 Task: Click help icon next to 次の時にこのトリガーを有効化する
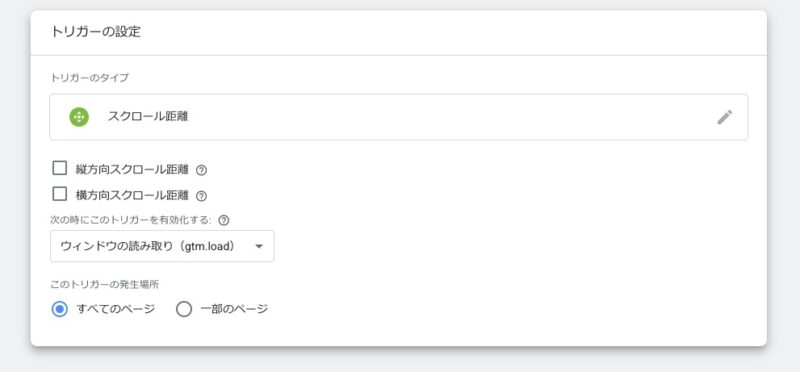click(223, 220)
